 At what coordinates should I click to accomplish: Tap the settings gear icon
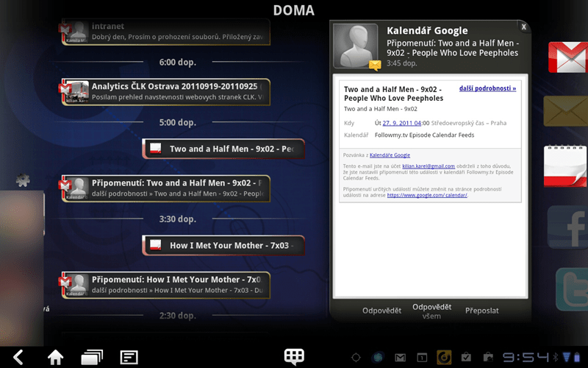pyautogui.click(x=23, y=180)
